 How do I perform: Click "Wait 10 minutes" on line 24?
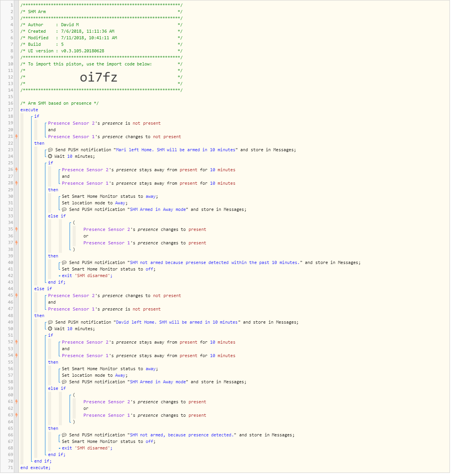click(x=75, y=157)
